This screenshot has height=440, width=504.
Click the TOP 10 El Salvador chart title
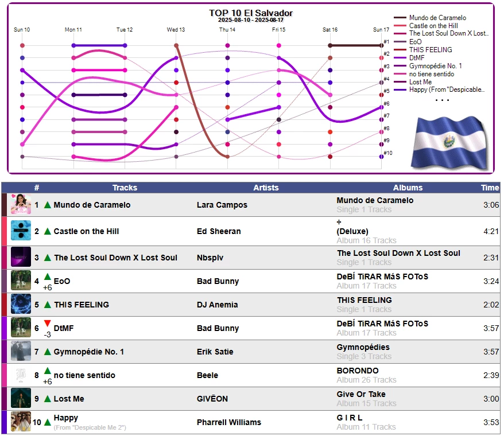[x=251, y=13]
